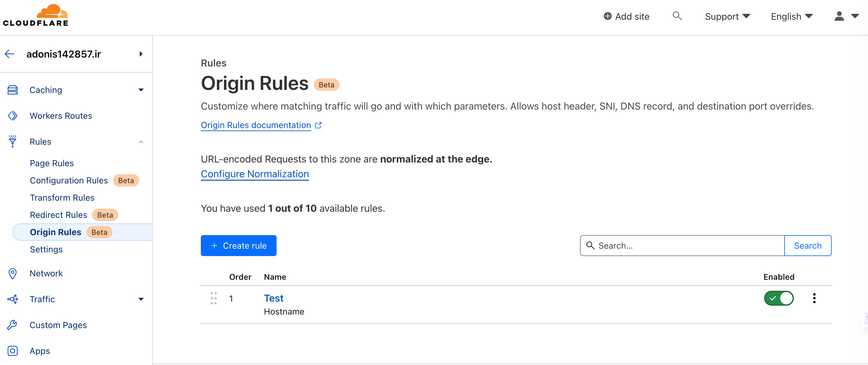Image resolution: width=868 pixels, height=365 pixels.
Task: Go to Redirect Rules in the sidebar
Action: [x=58, y=215]
